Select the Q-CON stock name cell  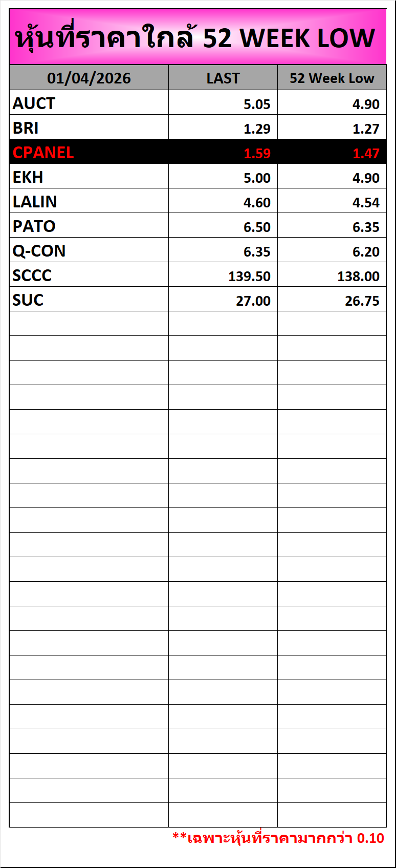pyautogui.click(x=39, y=251)
